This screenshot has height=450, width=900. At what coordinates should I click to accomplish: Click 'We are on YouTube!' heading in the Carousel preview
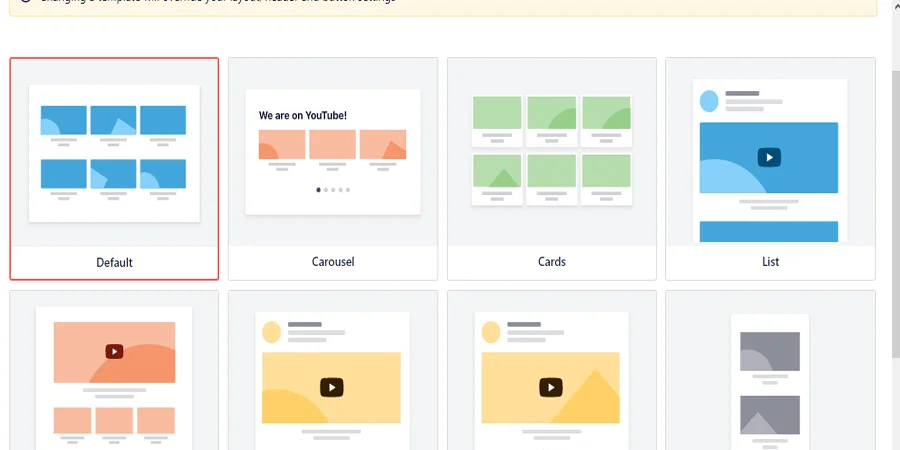[x=302, y=115]
